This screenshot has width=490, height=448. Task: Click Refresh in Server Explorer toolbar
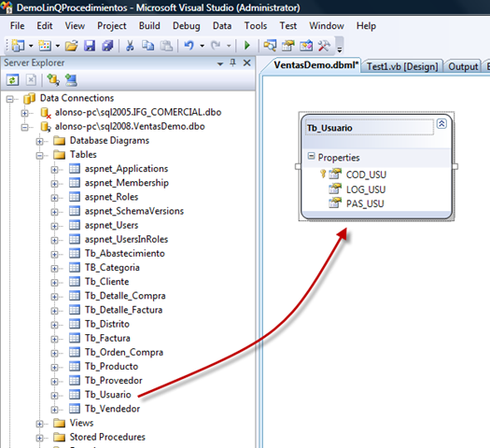click(x=12, y=80)
